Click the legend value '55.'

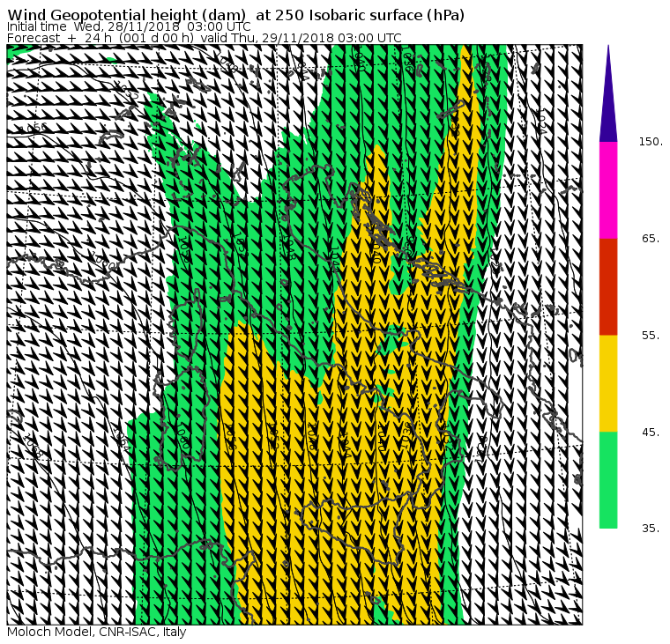(x=651, y=336)
